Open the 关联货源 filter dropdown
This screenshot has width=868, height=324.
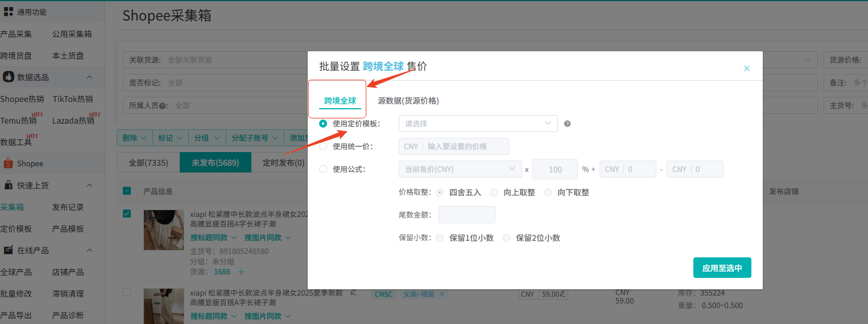216,60
